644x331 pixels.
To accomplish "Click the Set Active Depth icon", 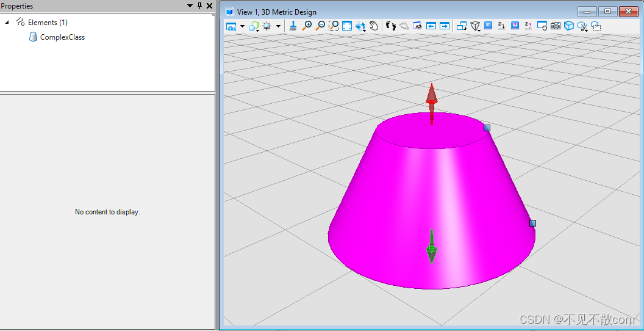I will pos(501,26).
